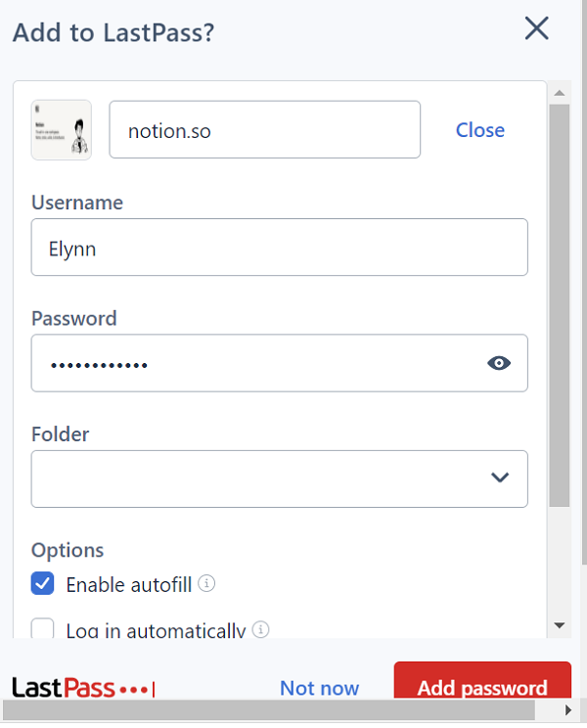The image size is (587, 728).
Task: Click the vertical scrollbar thumb
Action: (560, 305)
